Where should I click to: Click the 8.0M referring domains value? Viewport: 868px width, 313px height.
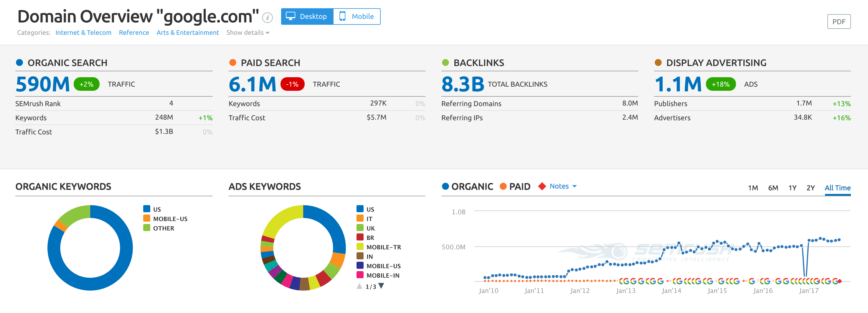point(630,103)
